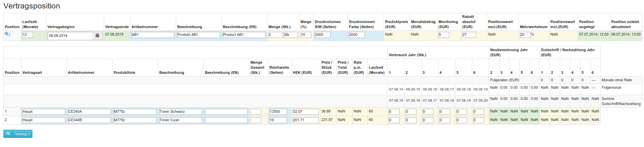Click the Vertragsbeginn date field 08.08.2014
Viewport: 644px width, 147px height.
point(70,36)
